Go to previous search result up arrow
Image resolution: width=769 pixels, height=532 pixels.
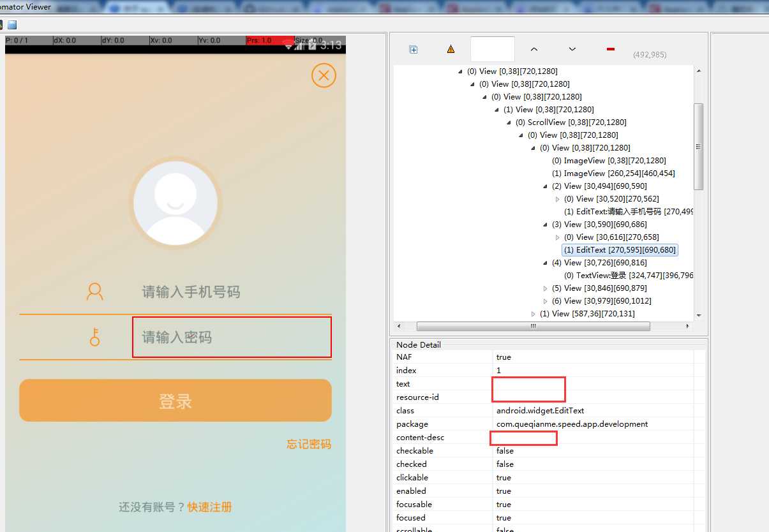click(x=534, y=49)
